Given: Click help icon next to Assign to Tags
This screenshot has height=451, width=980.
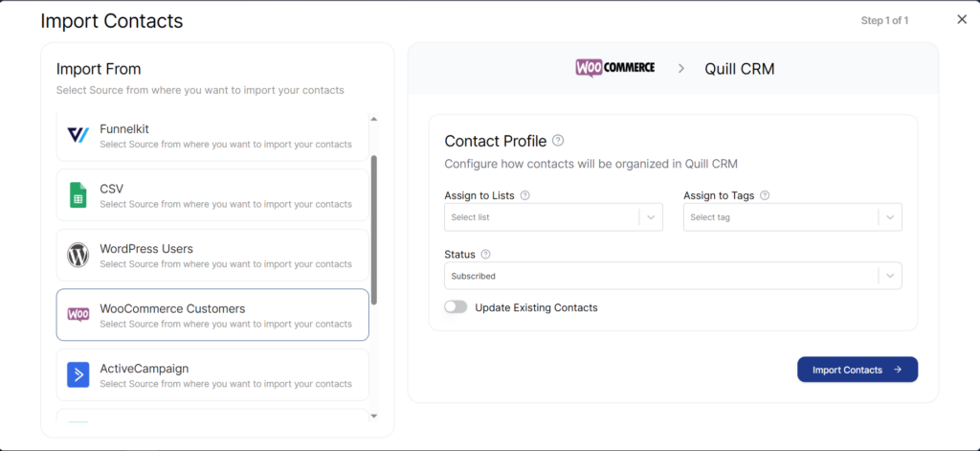Looking at the screenshot, I should click(x=765, y=195).
